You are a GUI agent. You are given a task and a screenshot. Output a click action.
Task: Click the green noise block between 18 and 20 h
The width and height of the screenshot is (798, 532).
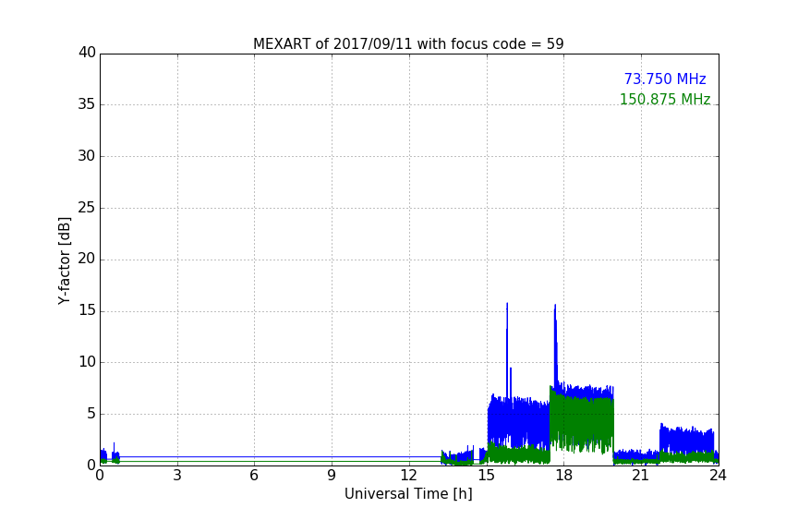click(582, 420)
